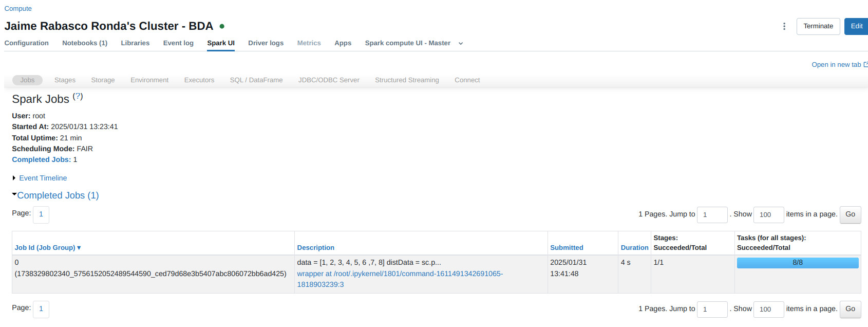The width and height of the screenshot is (868, 327).
Task: Open the Executors section in Spark UI
Action: (x=199, y=80)
